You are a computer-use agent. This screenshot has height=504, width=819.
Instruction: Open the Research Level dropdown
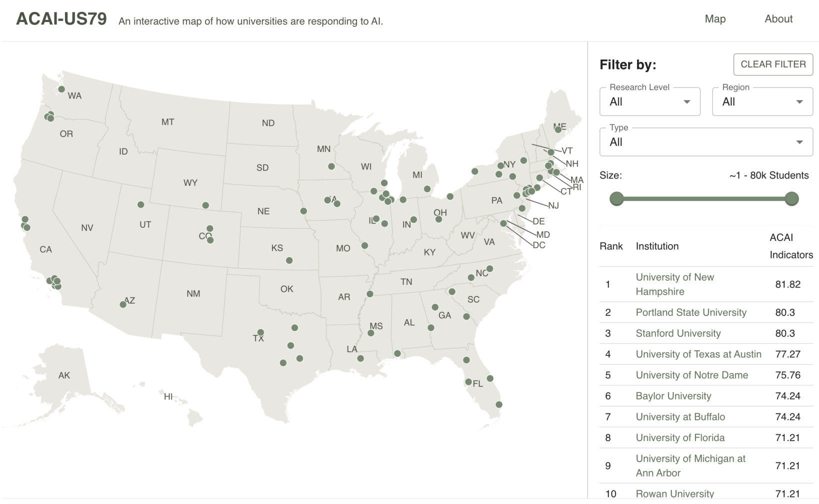tap(649, 101)
